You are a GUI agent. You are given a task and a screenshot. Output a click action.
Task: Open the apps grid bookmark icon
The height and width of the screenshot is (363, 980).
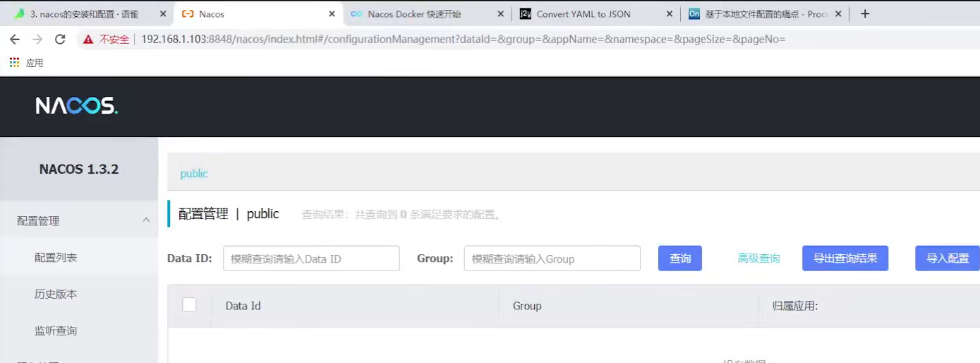coord(14,63)
